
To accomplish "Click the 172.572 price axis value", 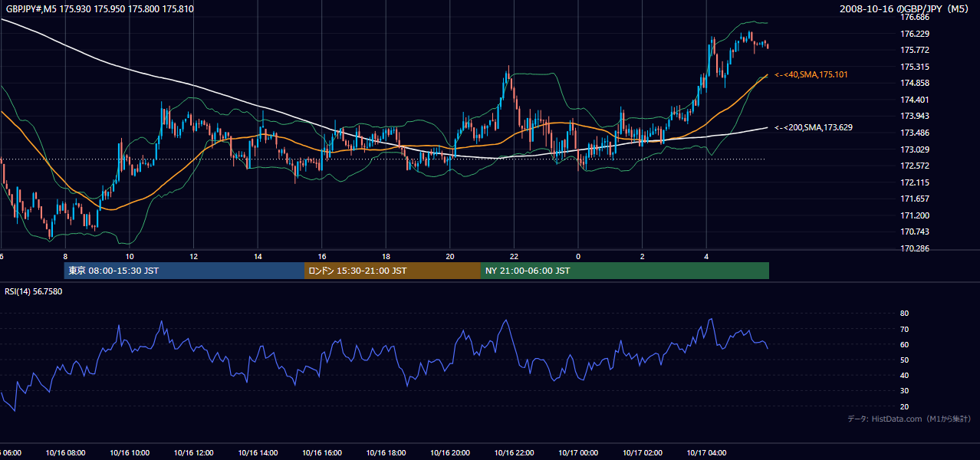I will pos(915,166).
